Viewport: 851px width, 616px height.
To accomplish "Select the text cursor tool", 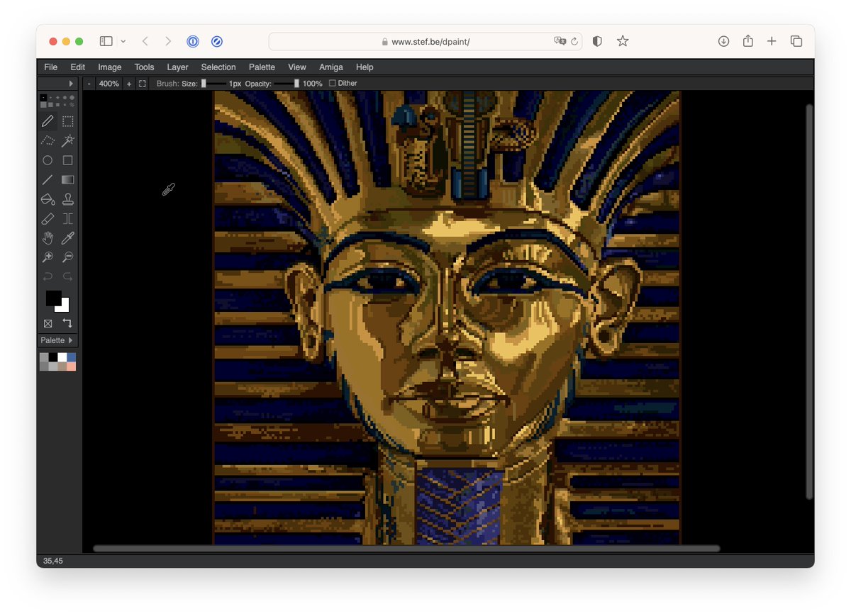I will coord(67,218).
